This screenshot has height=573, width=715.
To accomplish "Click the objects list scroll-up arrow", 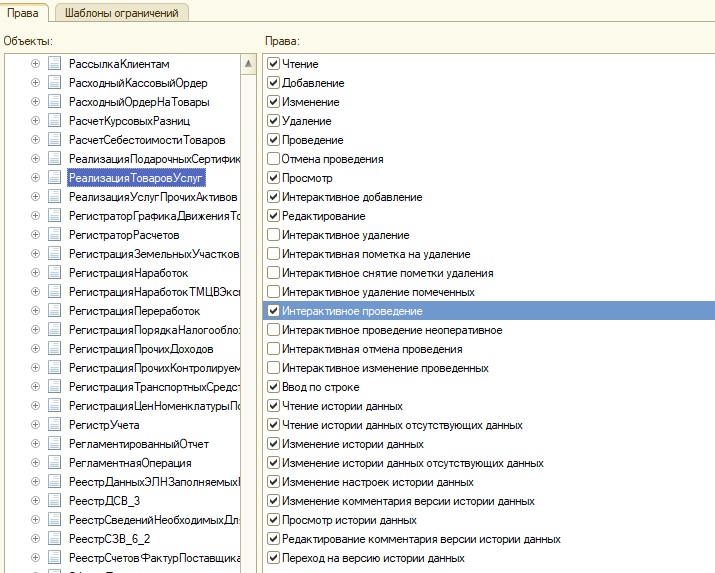I will tap(248, 64).
